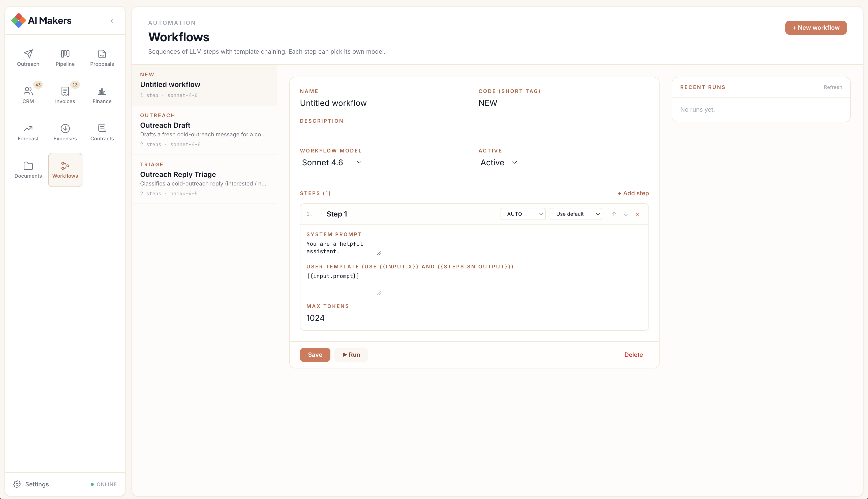This screenshot has width=868, height=499.
Task: Grab the System Prompt resize handle
Action: click(379, 254)
